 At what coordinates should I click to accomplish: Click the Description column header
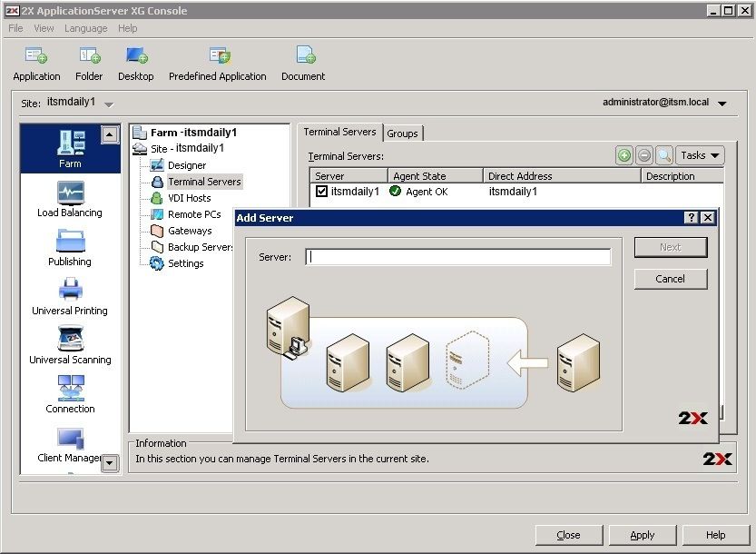point(682,176)
